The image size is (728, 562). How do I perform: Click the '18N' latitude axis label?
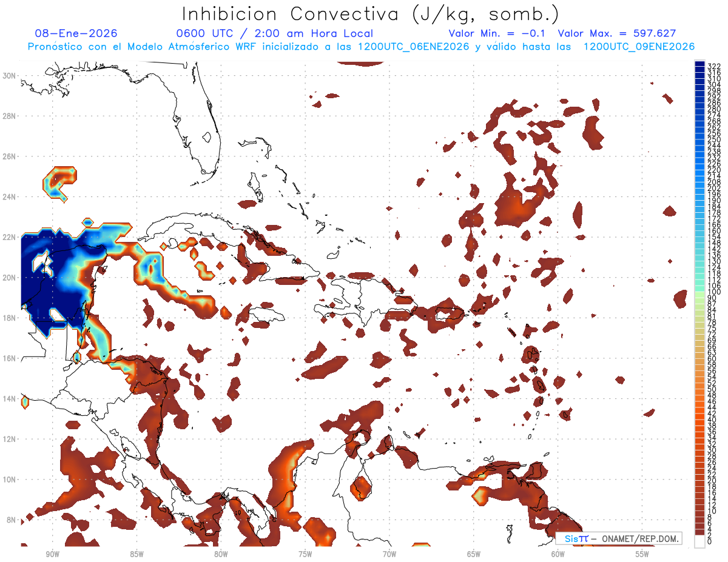pyautogui.click(x=10, y=318)
